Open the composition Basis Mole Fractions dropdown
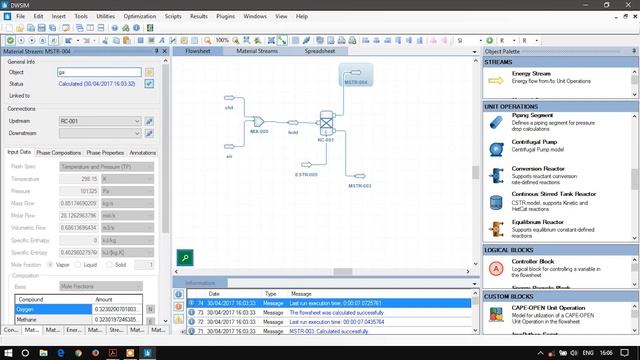640x360 pixels. 101,286
